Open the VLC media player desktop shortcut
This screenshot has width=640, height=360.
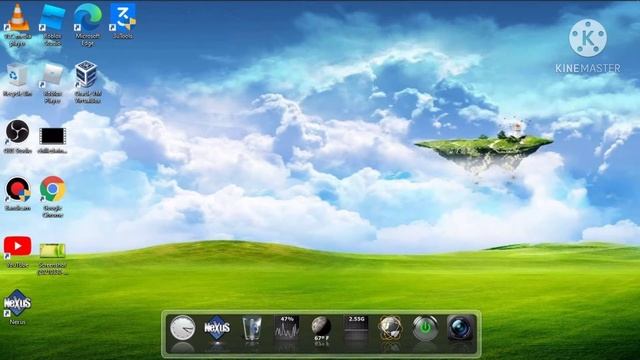pos(18,24)
